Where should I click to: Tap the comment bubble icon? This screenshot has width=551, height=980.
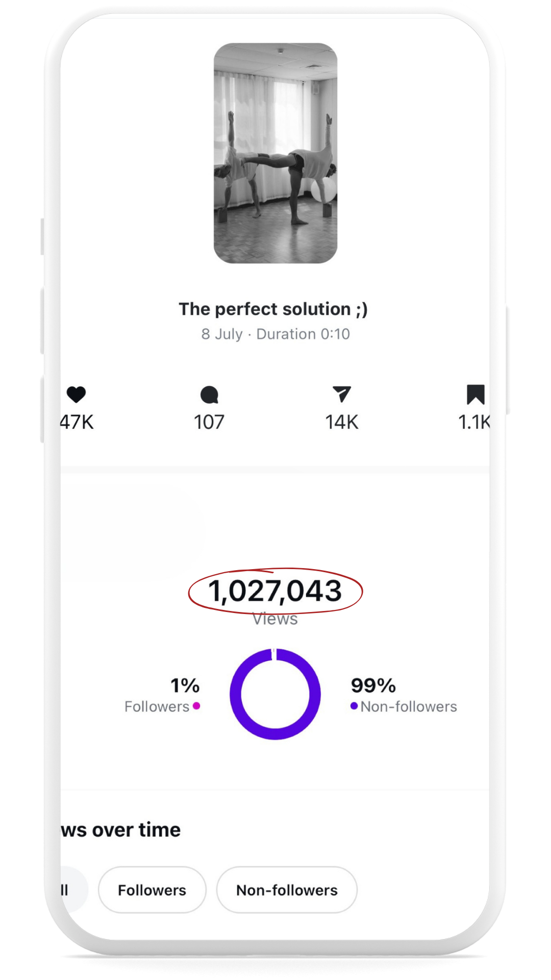tap(209, 395)
